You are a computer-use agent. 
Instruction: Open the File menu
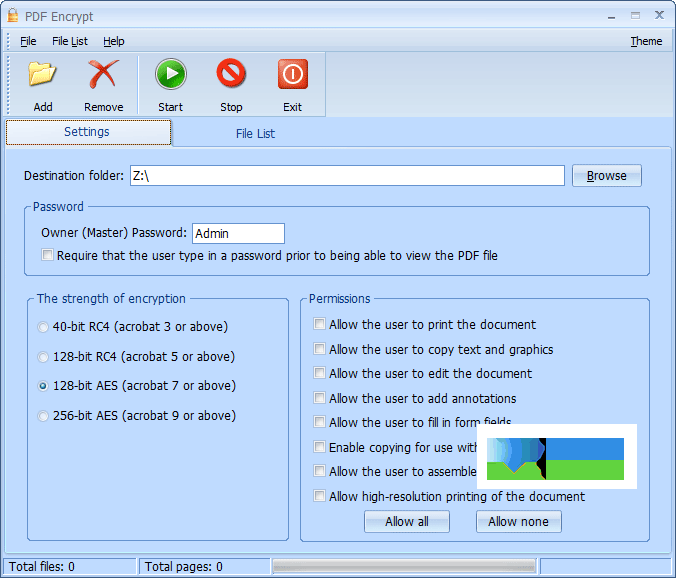[x=28, y=41]
